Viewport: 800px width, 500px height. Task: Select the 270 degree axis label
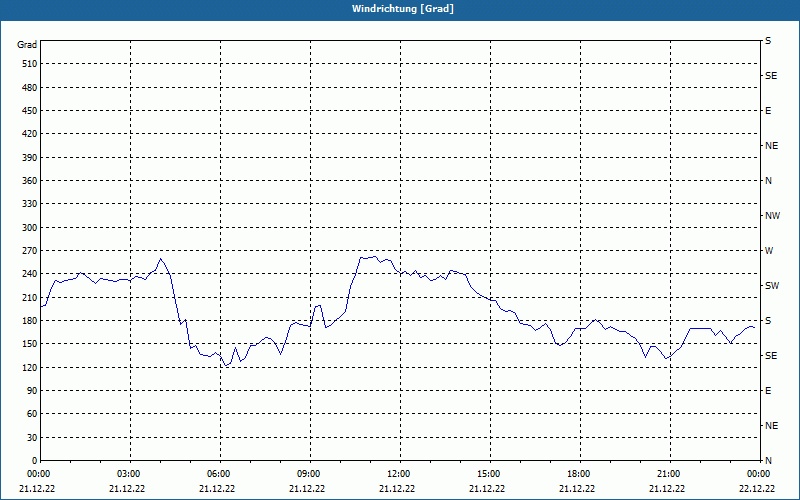point(30,251)
